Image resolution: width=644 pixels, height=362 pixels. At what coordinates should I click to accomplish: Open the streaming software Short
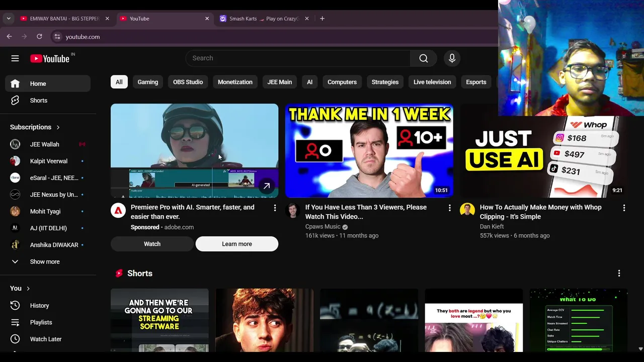pyautogui.click(x=159, y=320)
